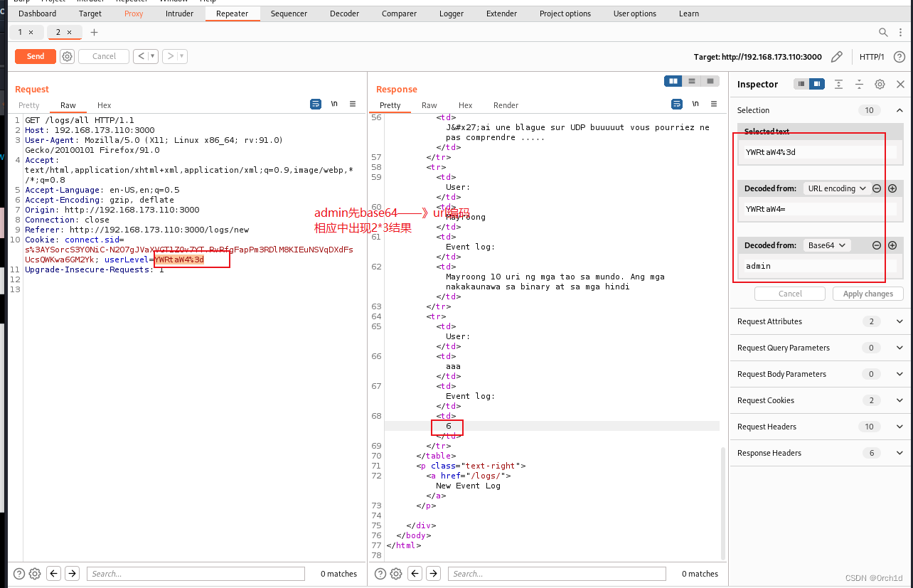This screenshot has width=913, height=588.
Task: Search tabs with the magnifier icon
Action: pos(883,32)
